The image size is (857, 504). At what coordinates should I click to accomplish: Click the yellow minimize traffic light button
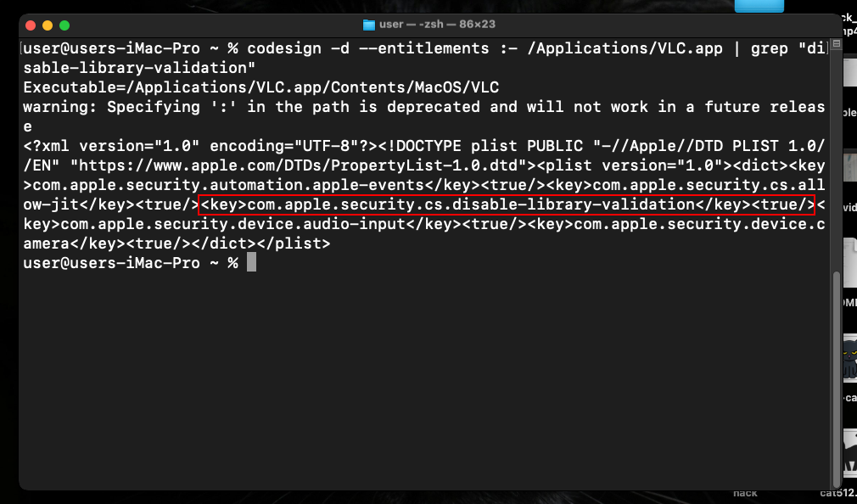(48, 25)
